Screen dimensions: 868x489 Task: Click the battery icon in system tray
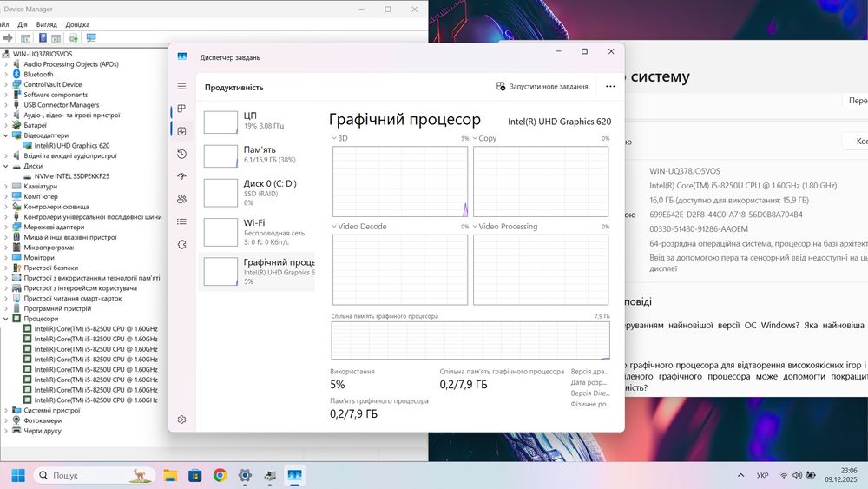[811, 475]
